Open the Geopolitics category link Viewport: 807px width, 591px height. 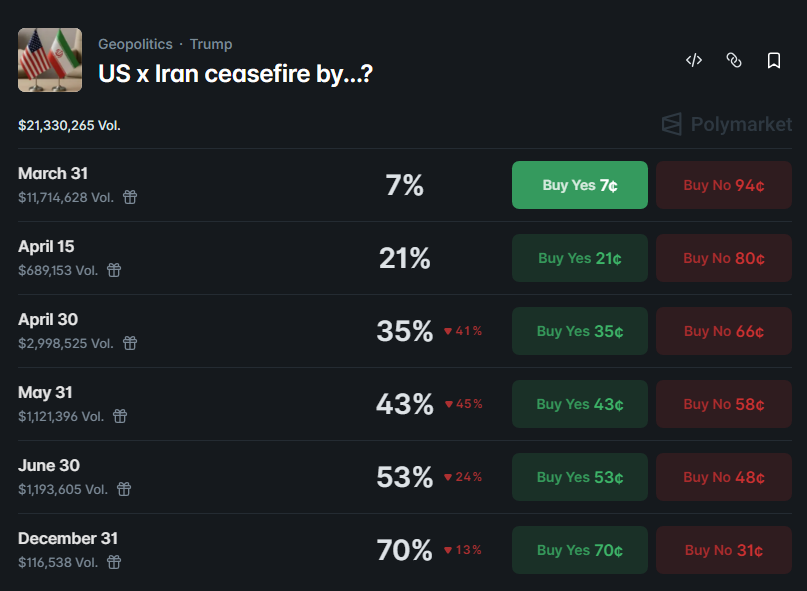tap(135, 44)
